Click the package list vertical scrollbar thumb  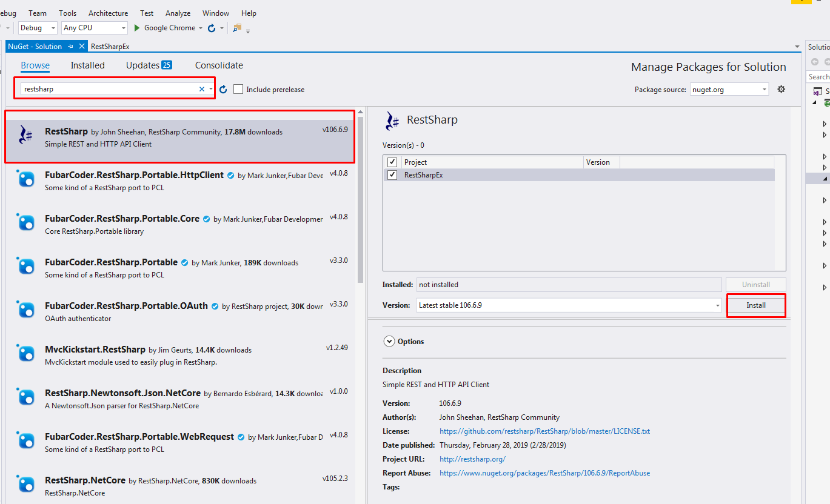tap(360, 200)
